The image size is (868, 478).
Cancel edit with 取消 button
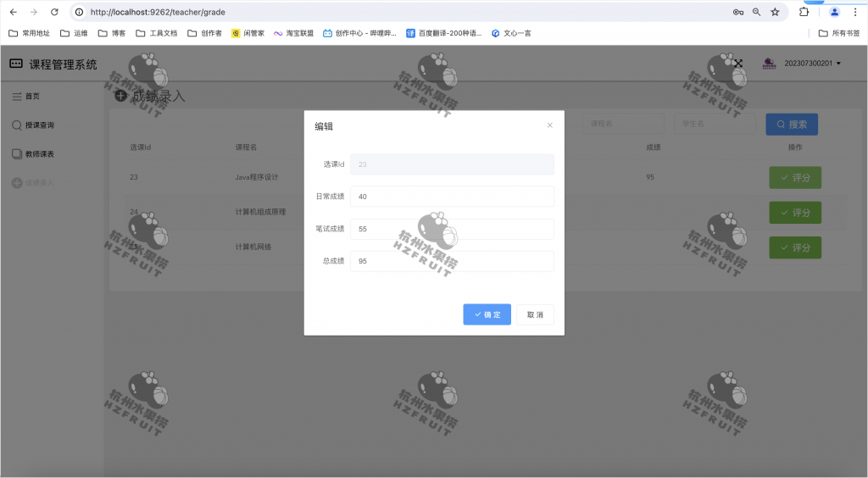535,314
